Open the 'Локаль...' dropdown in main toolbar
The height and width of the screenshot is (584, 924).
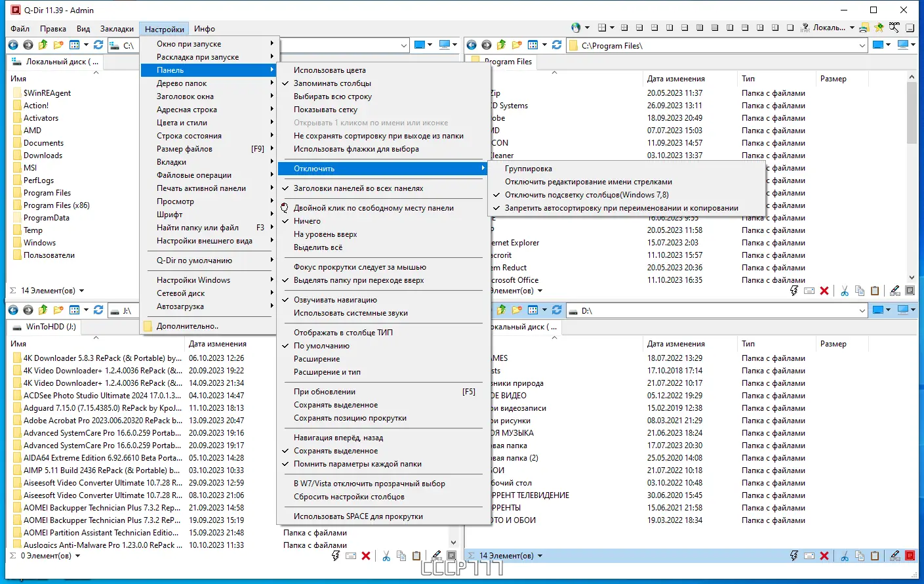[x=852, y=28]
